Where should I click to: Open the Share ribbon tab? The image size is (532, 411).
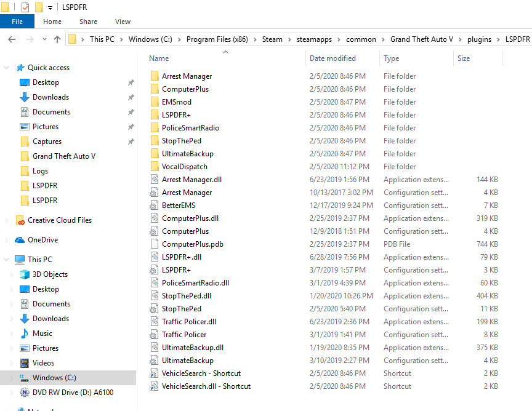(x=88, y=22)
